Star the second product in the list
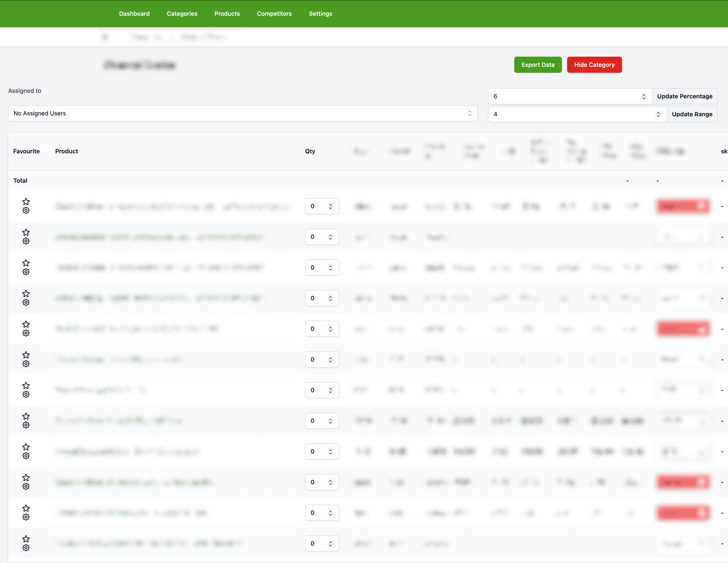Screen dimensions: 728x563 click(x=26, y=232)
